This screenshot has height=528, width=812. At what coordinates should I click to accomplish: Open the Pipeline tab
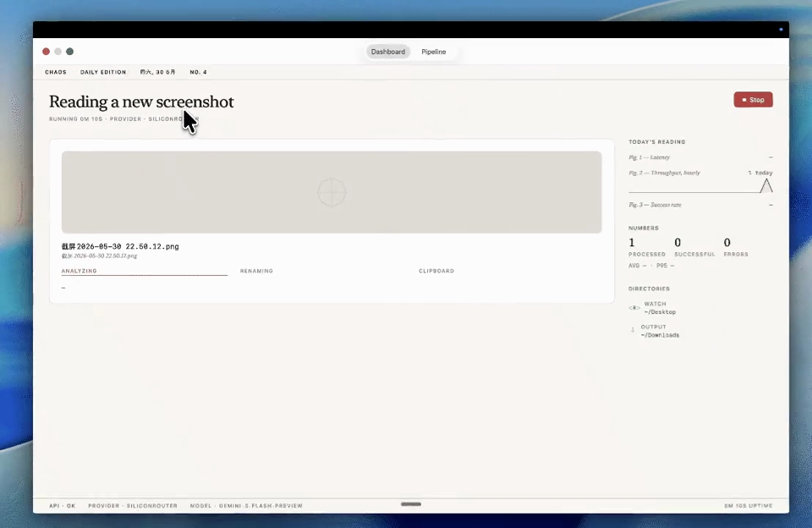(433, 52)
